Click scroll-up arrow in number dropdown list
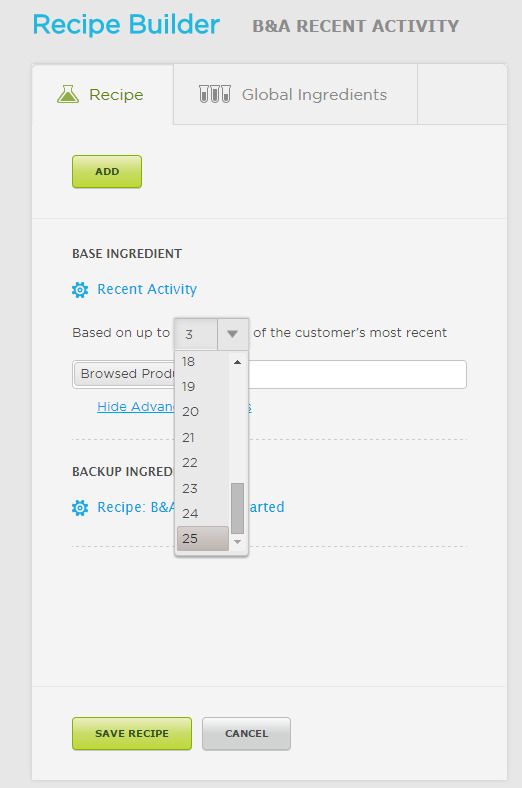Screen dimensions: 522x788 coord(238,362)
